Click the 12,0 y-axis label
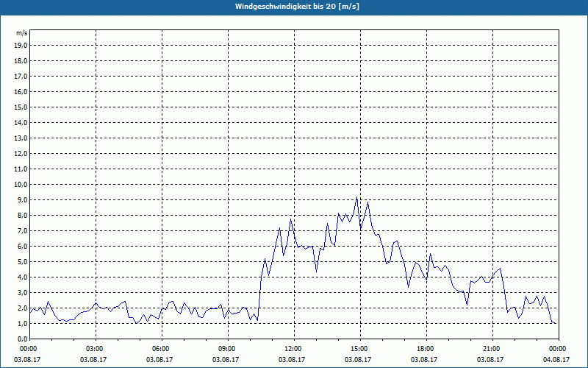This screenshot has width=588, height=368. pos(21,154)
